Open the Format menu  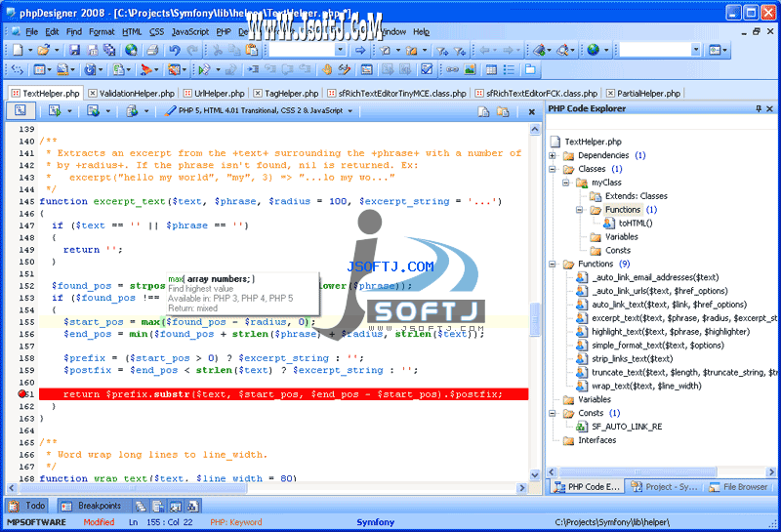102,32
